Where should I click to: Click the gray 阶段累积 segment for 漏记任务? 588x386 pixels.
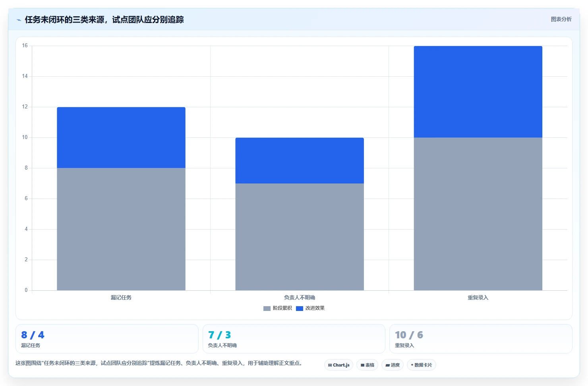(121, 229)
